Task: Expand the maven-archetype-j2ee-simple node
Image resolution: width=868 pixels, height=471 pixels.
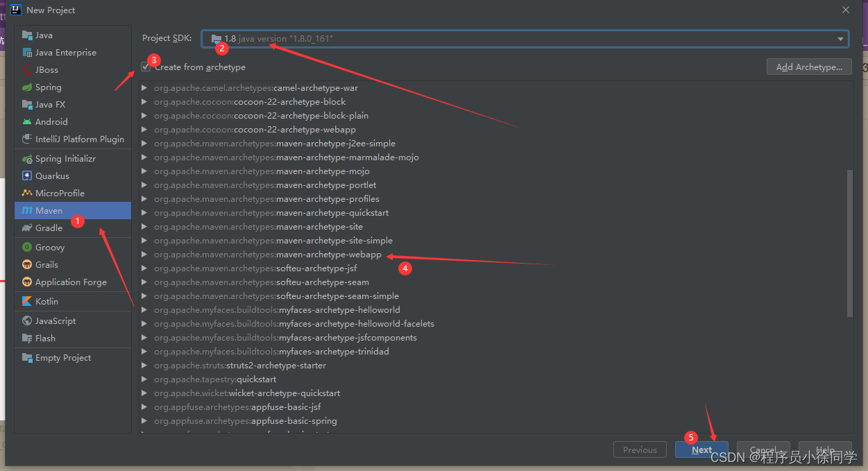Action: pyautogui.click(x=144, y=144)
